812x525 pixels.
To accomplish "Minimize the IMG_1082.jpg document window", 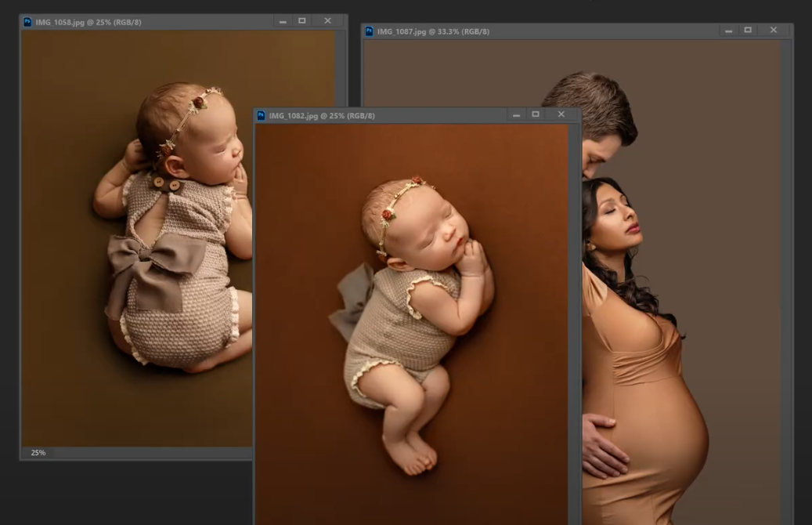I will (x=516, y=114).
